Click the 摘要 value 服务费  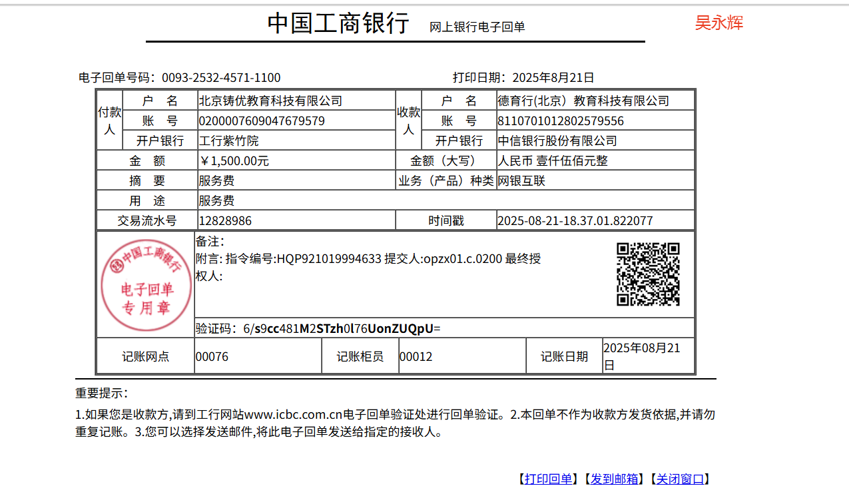(x=216, y=181)
